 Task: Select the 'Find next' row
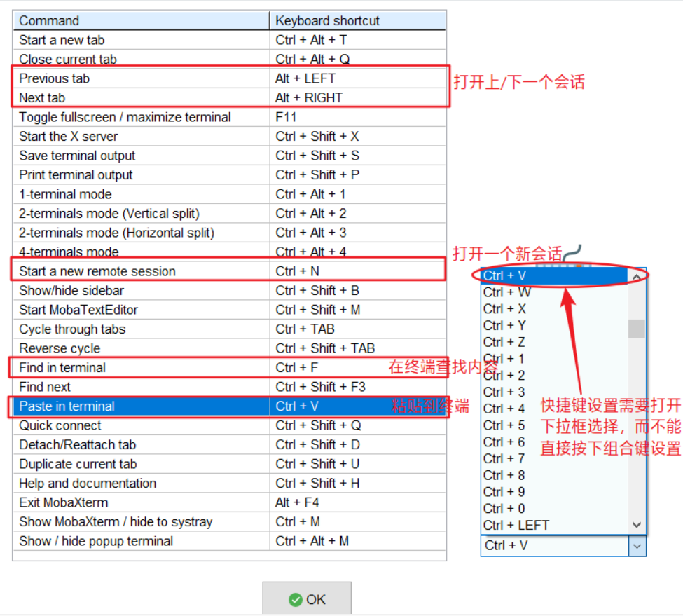230,387
